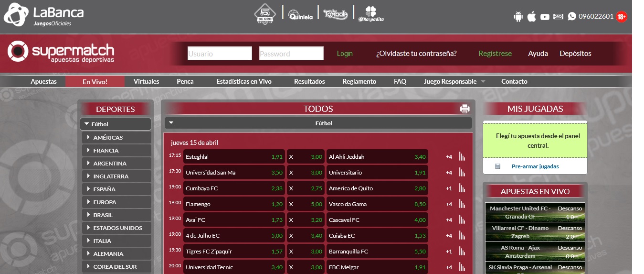Open the Reglamento page
The height and width of the screenshot is (274, 644).
pyautogui.click(x=359, y=81)
